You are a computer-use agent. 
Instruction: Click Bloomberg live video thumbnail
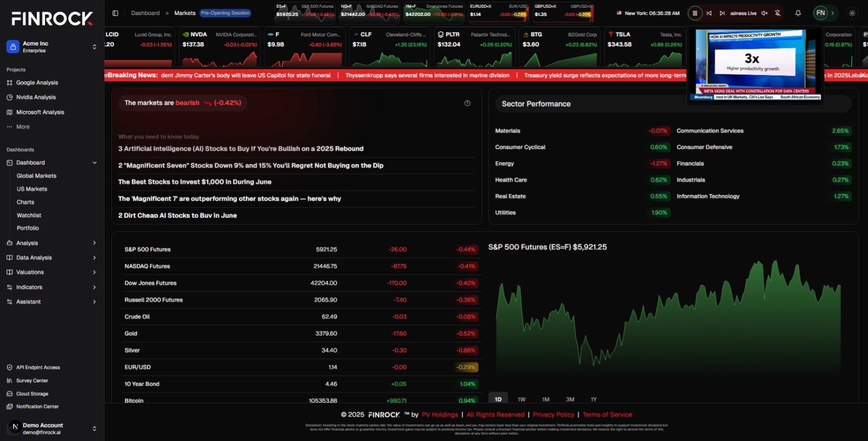[756, 65]
